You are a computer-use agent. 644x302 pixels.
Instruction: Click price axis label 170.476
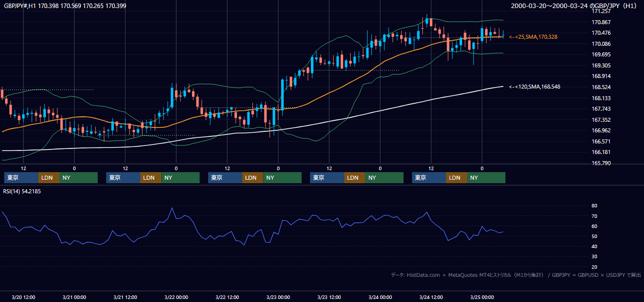(x=601, y=33)
